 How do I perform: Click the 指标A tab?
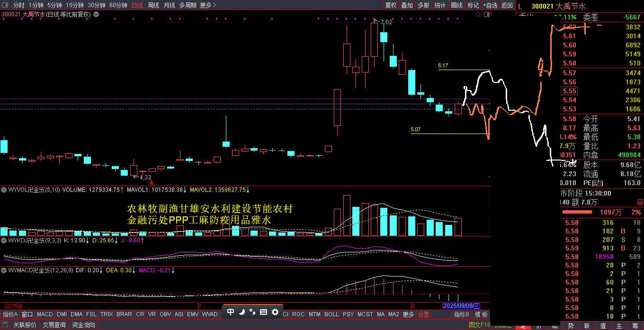pos(10,314)
